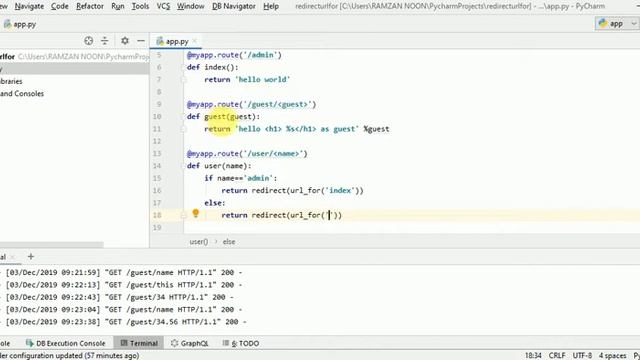Click the '/guest/<guest>' route text

pos(278,104)
